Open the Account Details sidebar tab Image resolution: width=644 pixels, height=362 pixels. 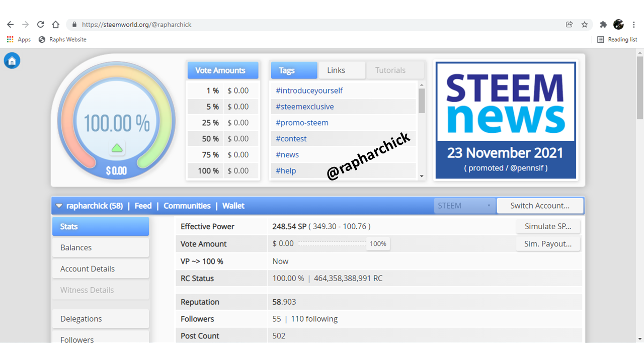[x=101, y=268]
